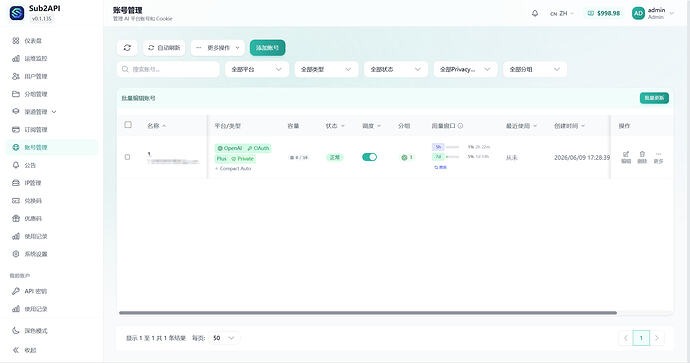Open 全部平台 filter dropdown
The width and height of the screenshot is (690, 363).
(257, 69)
